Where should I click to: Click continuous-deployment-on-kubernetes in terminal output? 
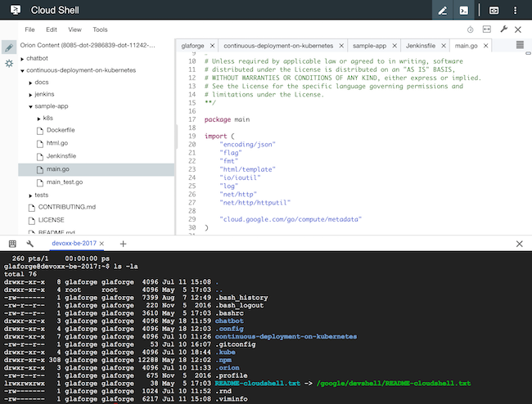tap(286, 337)
